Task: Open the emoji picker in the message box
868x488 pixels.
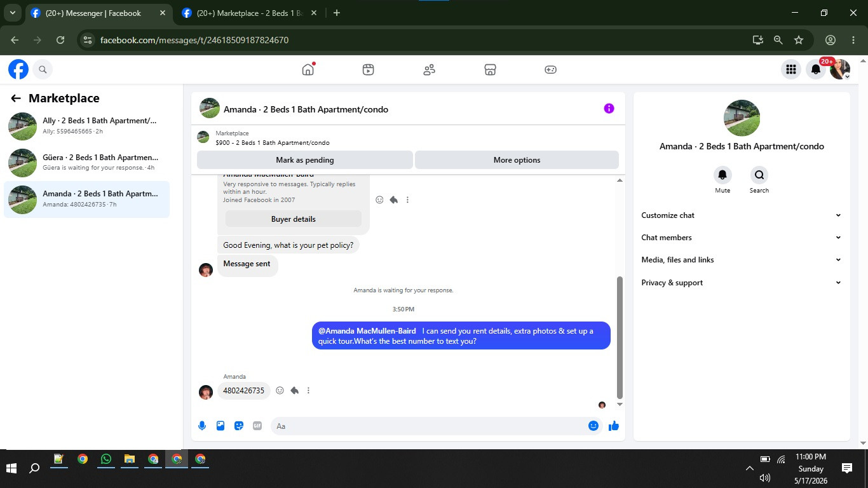Action: point(593,426)
